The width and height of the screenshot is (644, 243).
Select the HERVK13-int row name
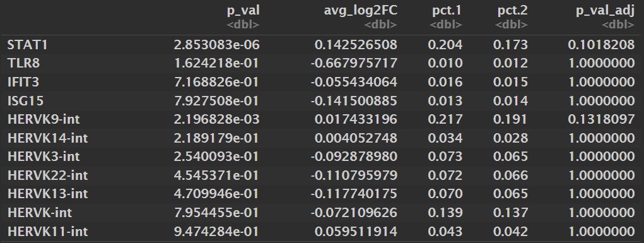(48, 194)
